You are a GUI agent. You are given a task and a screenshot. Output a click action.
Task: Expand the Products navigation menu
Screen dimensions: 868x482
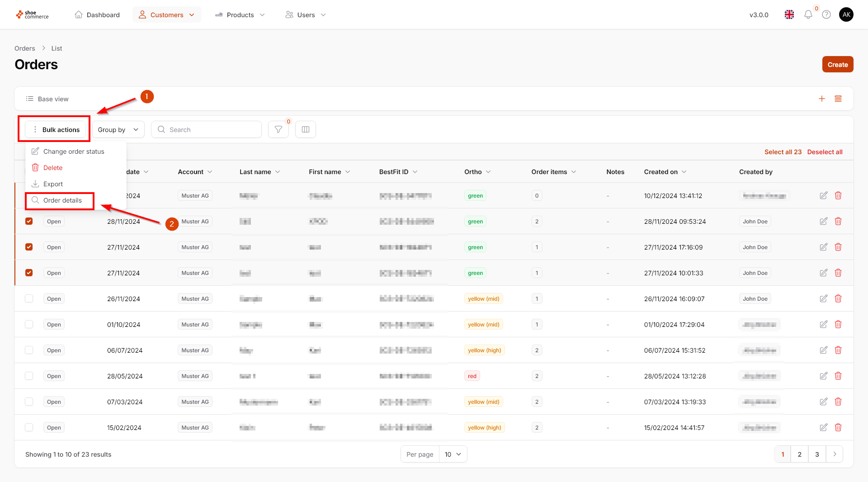pos(240,15)
